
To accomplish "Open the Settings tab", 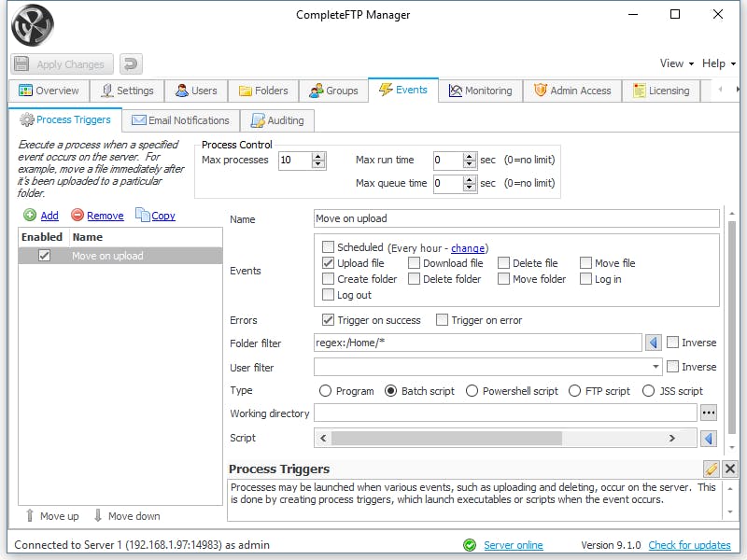I will point(127,91).
